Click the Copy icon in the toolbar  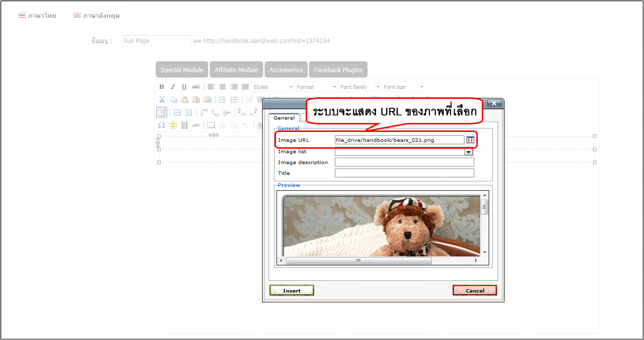[x=173, y=100]
